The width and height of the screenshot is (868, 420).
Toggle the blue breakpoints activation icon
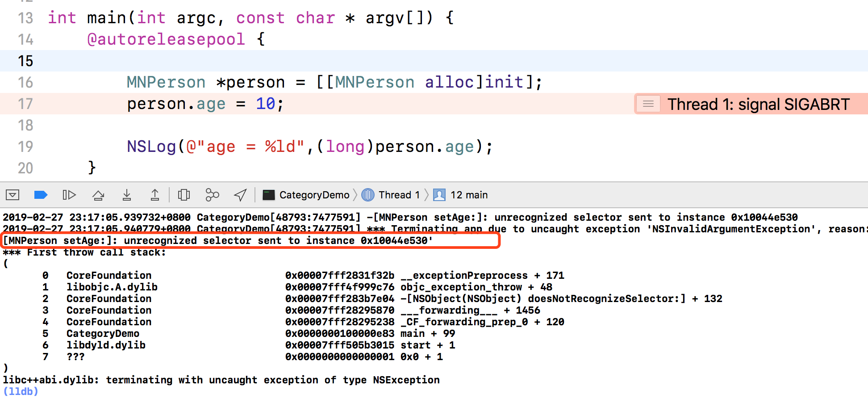point(41,195)
